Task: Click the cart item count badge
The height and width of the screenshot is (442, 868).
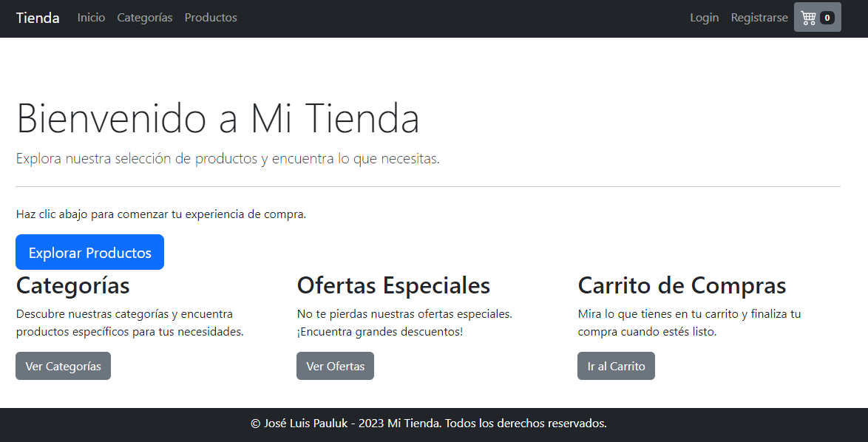Action: (x=827, y=18)
